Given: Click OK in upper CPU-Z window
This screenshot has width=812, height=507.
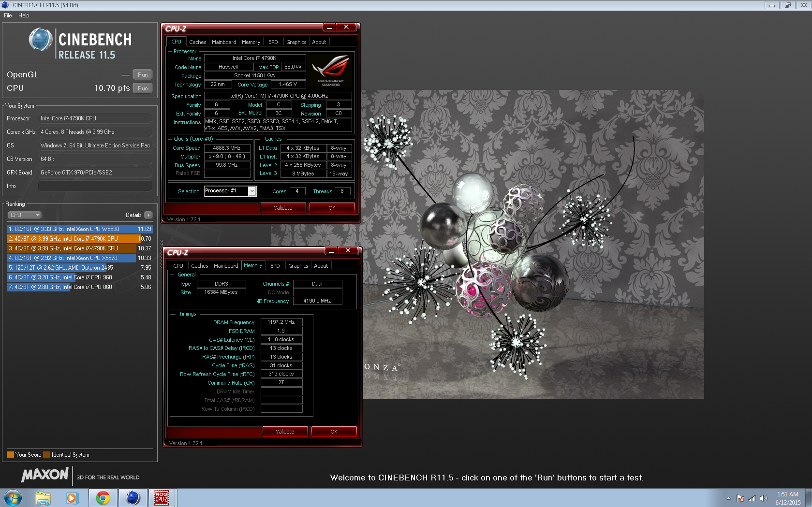Looking at the screenshot, I should 332,208.
